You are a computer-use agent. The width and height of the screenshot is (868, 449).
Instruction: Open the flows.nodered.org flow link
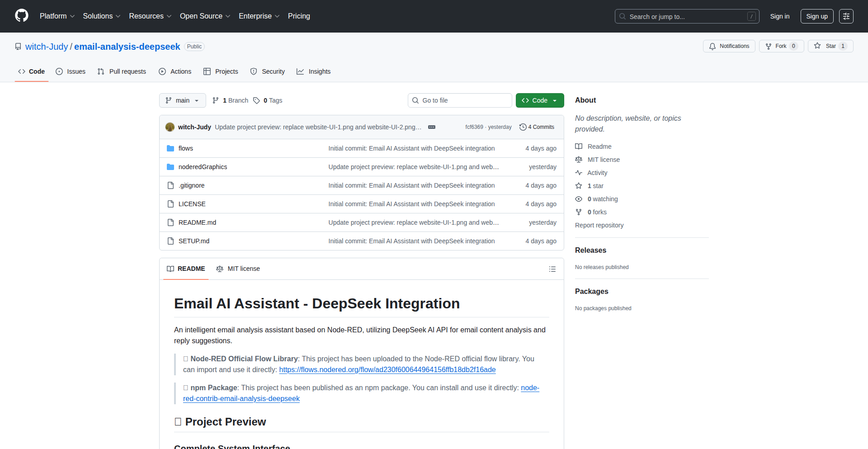tap(387, 369)
